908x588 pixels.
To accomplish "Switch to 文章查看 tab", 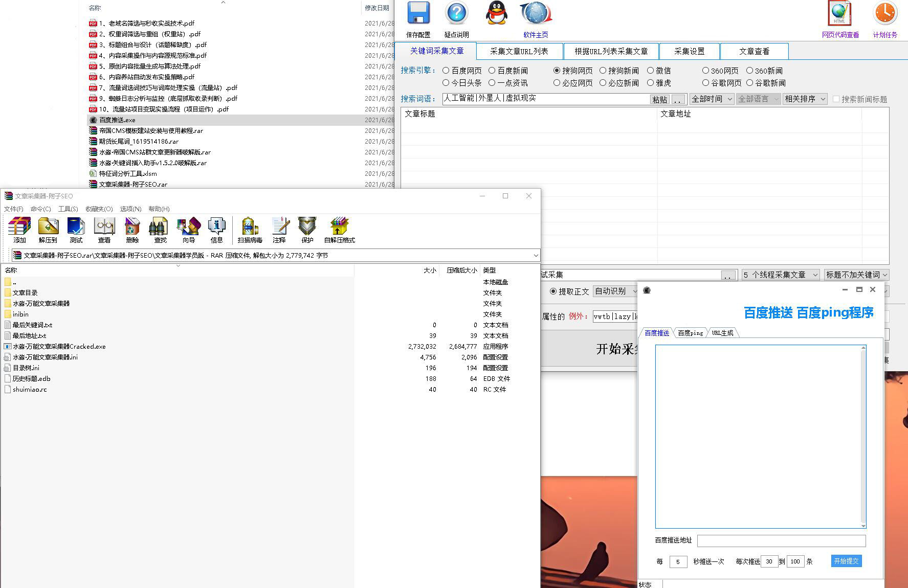I will [754, 51].
